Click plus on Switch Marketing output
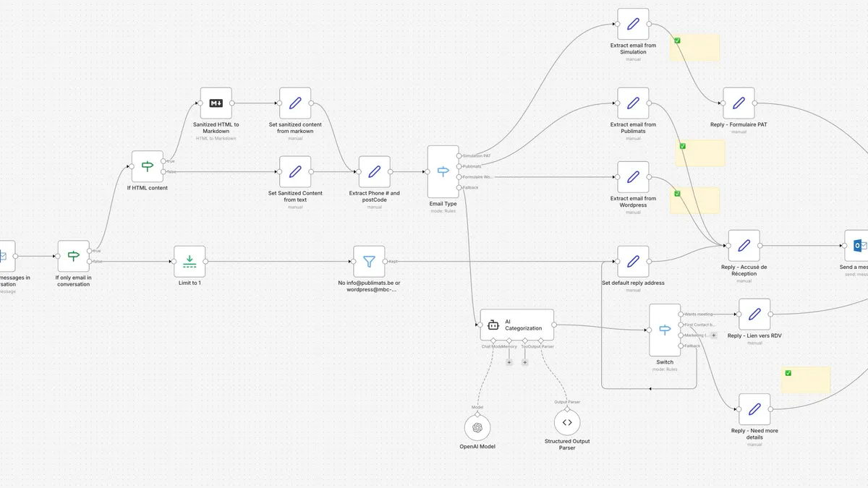The height and width of the screenshot is (488, 868). (x=714, y=335)
